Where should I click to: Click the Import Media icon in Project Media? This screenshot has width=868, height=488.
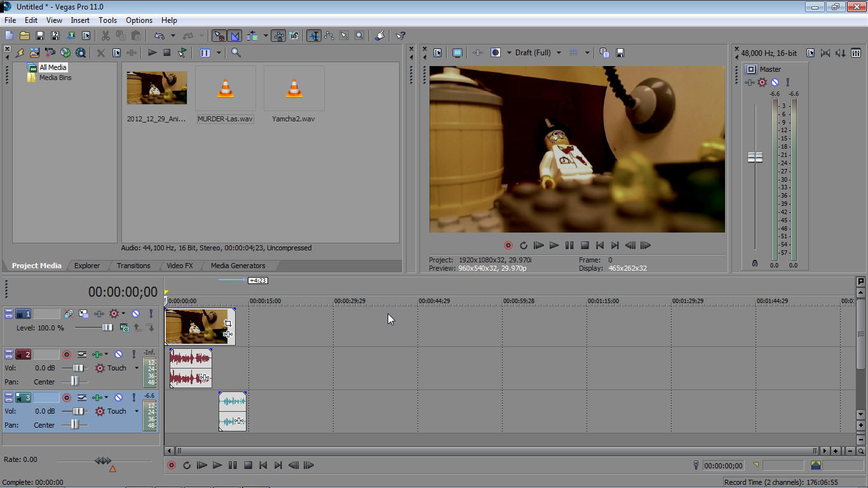pyautogui.click(x=34, y=53)
